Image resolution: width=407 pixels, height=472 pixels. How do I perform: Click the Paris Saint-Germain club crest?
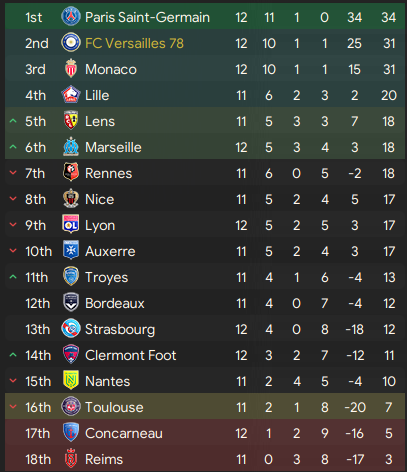(71, 17)
